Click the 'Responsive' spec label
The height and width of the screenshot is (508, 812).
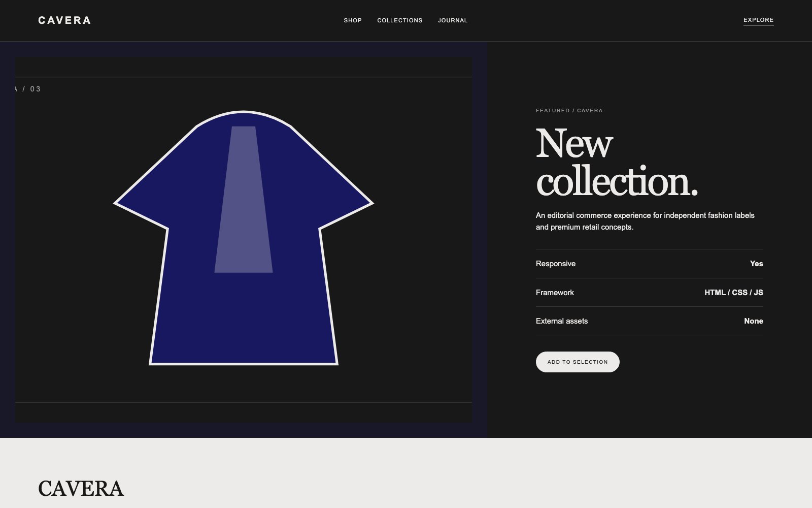556,264
